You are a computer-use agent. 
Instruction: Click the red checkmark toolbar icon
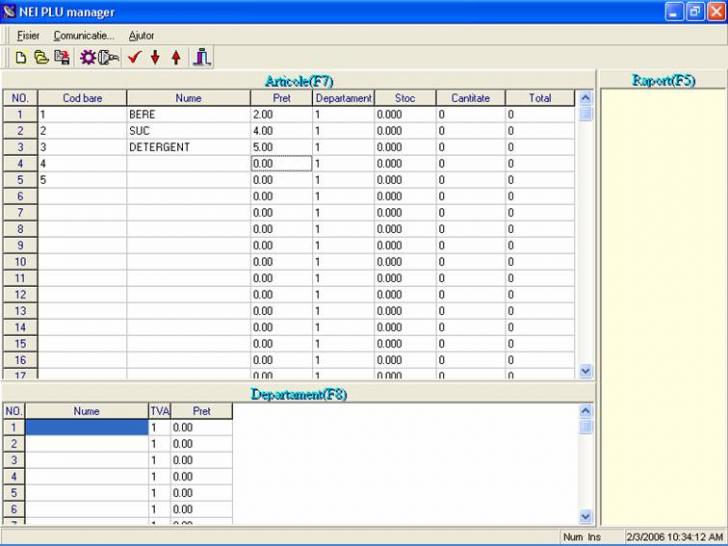[x=134, y=57]
